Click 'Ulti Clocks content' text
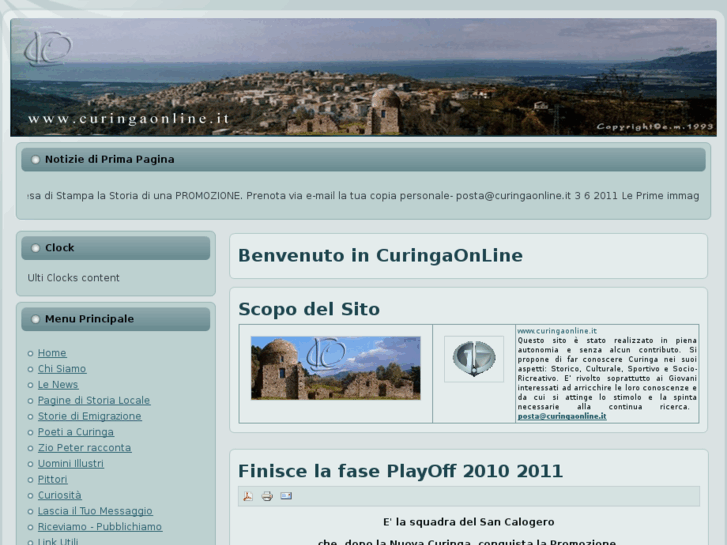The height and width of the screenshot is (545, 727). pos(73,278)
